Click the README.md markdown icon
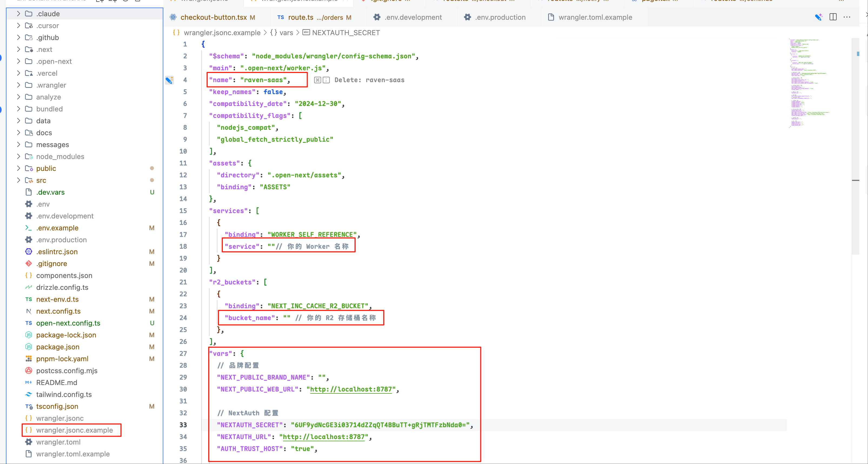Screen dimensions: 868x464 click(29, 382)
